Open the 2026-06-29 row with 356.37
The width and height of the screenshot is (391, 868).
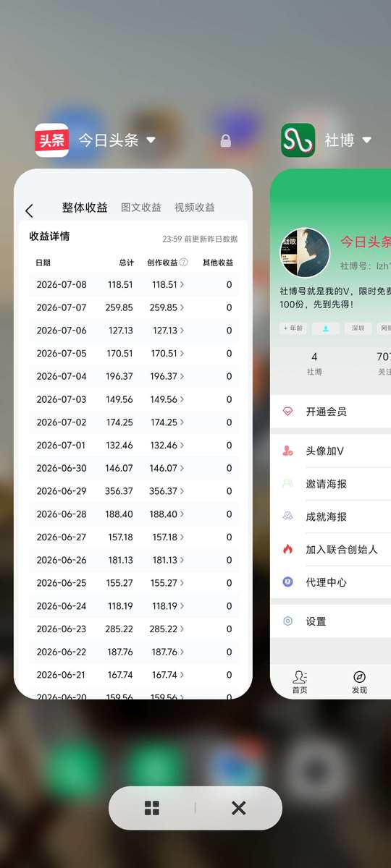pyautogui.click(x=135, y=491)
